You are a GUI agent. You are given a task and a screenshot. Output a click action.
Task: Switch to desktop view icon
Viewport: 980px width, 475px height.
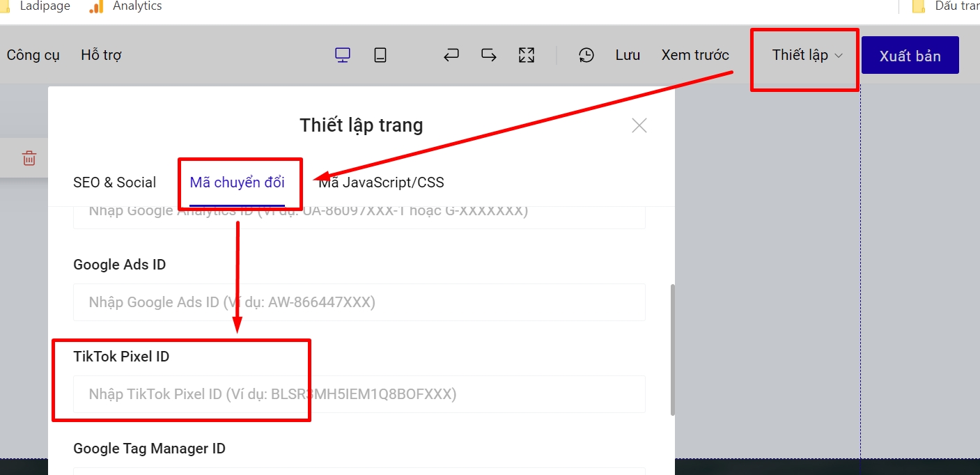[x=342, y=55]
